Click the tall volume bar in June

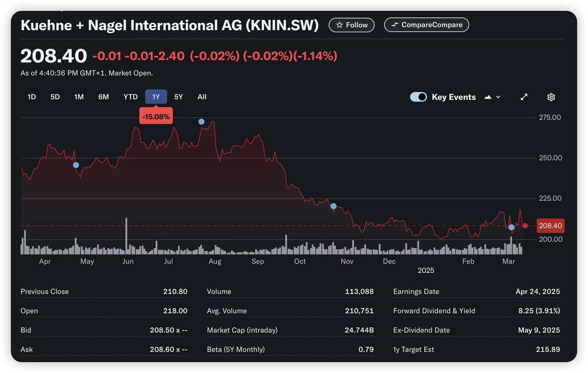(x=126, y=236)
